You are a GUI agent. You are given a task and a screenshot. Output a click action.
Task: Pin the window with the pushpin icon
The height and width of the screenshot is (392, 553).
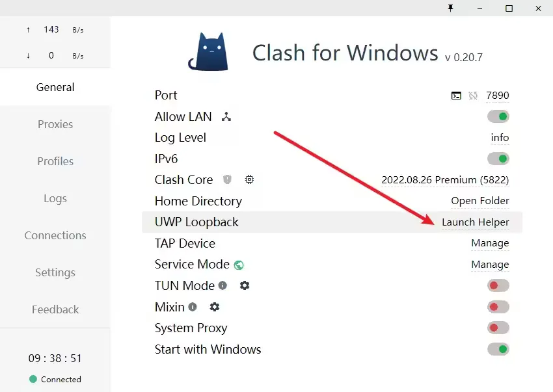point(450,8)
